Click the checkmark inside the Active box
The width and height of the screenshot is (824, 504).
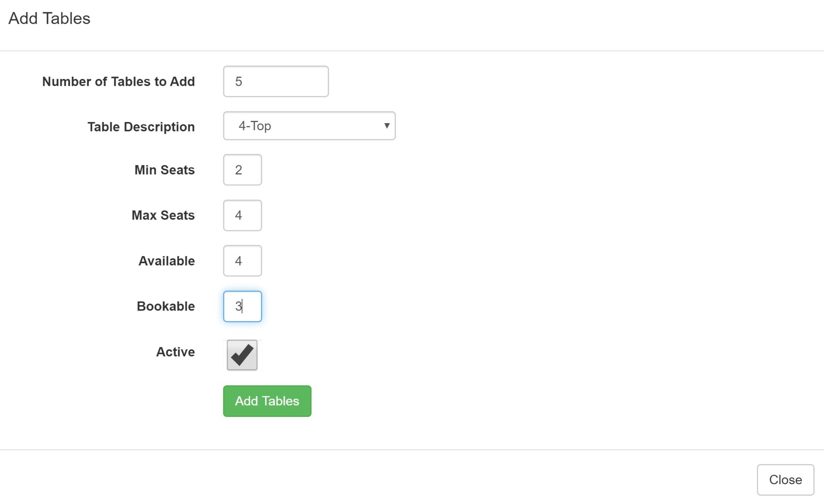pos(242,355)
